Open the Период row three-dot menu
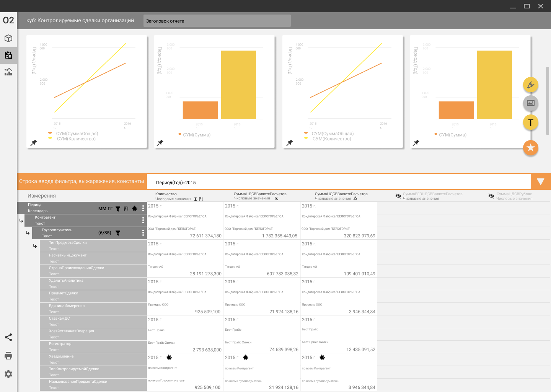This screenshot has height=392, width=551. click(x=143, y=208)
